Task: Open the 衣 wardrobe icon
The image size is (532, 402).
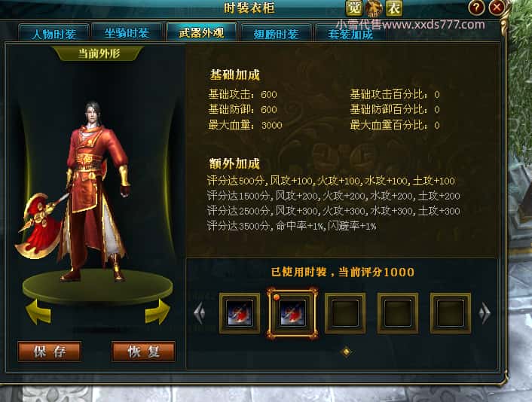Action: pyautogui.click(x=394, y=8)
